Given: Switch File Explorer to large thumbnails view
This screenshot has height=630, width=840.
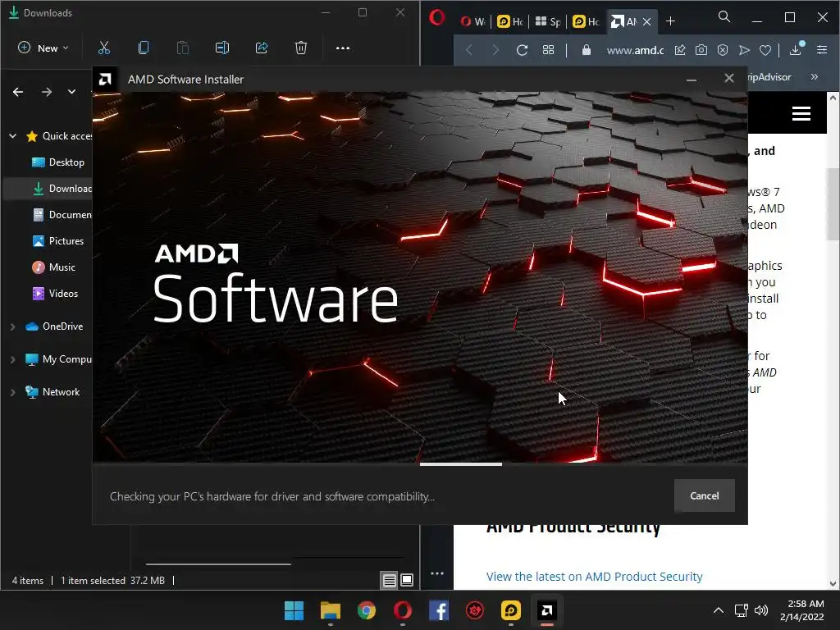Looking at the screenshot, I should coord(407,580).
